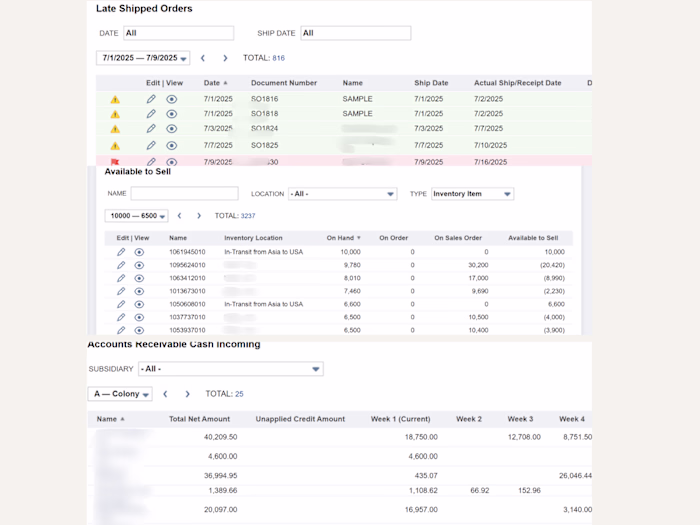Sort receivables by Unapplied Credit Amount column

tap(300, 419)
